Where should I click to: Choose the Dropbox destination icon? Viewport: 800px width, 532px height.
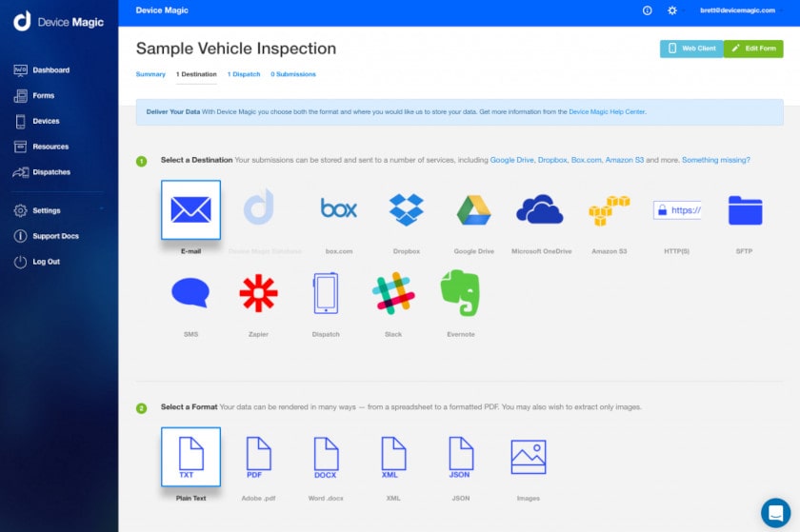406,209
